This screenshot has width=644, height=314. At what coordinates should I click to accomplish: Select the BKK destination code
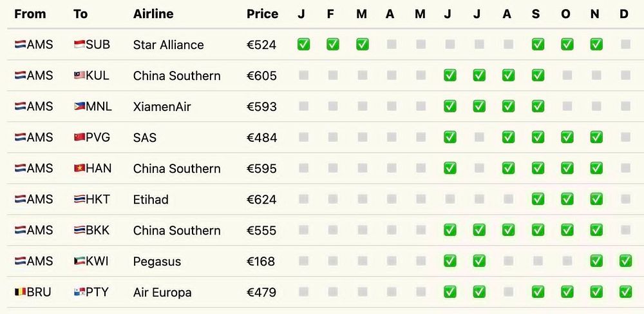[98, 230]
